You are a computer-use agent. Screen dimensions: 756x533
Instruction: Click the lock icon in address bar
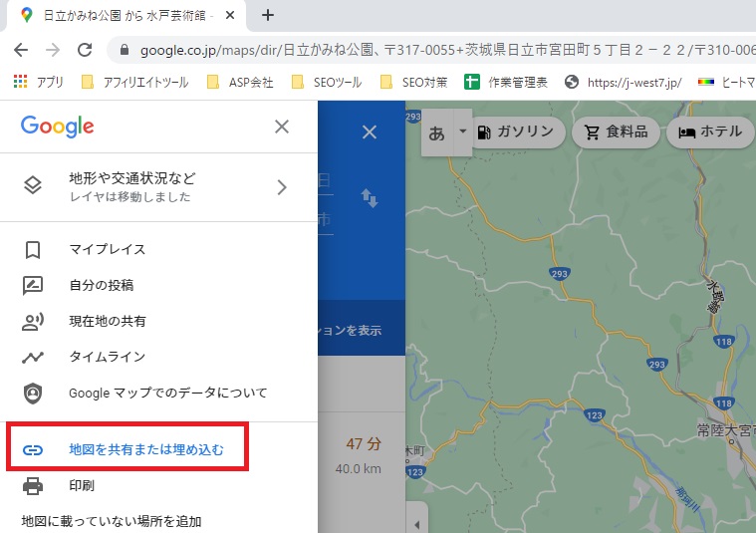125,50
